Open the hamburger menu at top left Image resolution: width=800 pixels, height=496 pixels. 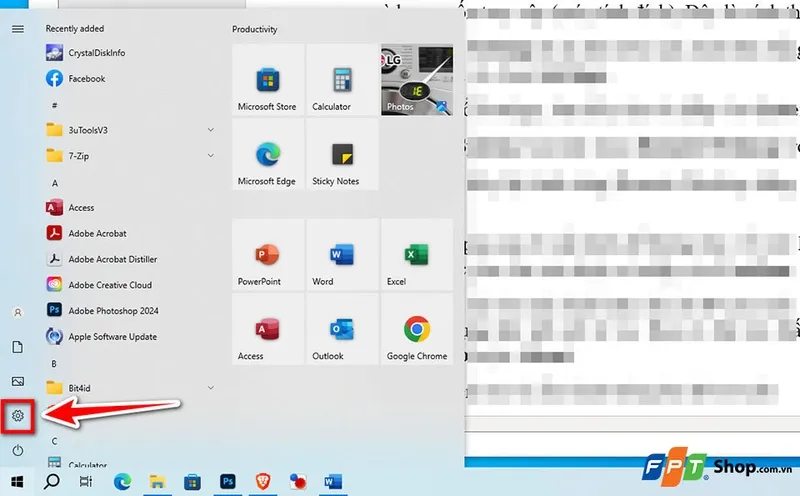coord(17,29)
